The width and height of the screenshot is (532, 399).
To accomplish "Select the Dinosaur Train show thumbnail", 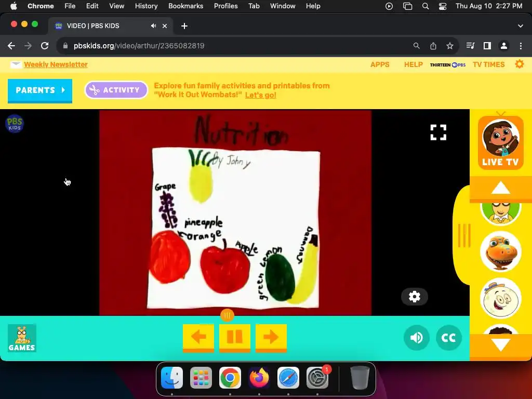I will click(x=500, y=252).
